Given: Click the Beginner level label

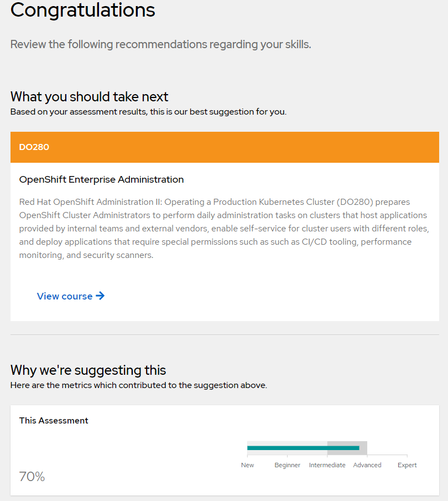Looking at the screenshot, I should coord(287,465).
